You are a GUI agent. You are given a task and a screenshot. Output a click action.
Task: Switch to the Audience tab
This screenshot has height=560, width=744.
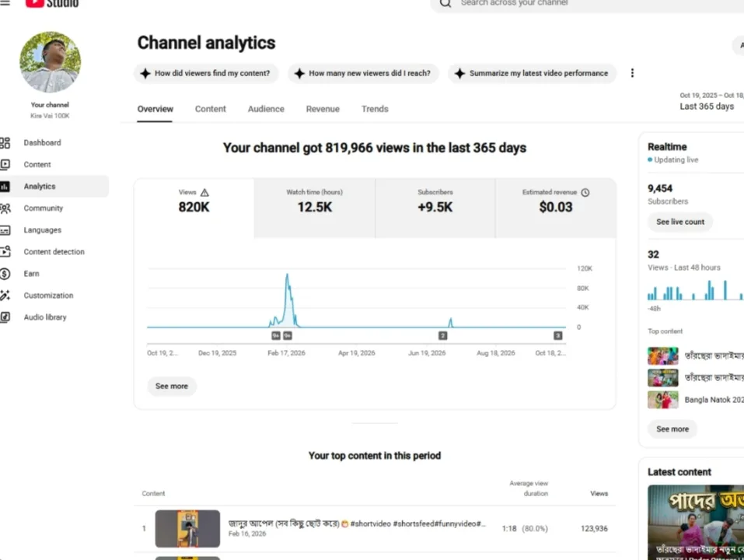tap(266, 109)
